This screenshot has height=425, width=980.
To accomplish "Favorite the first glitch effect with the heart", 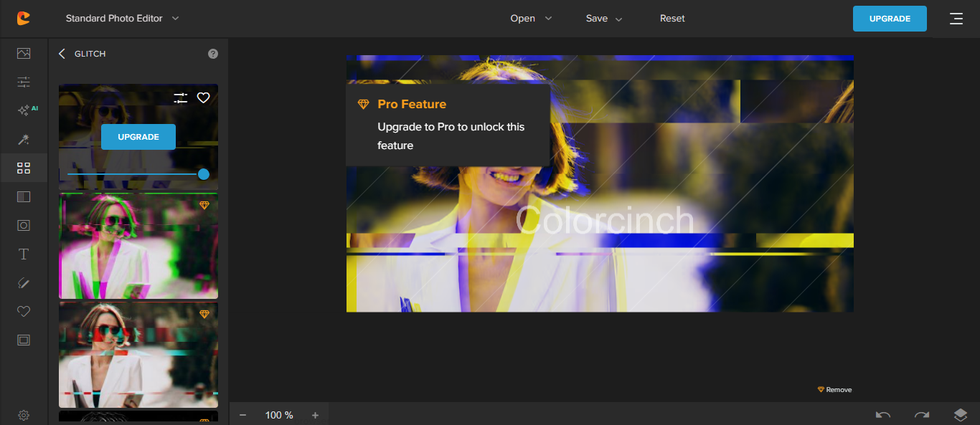I will 203,97.
